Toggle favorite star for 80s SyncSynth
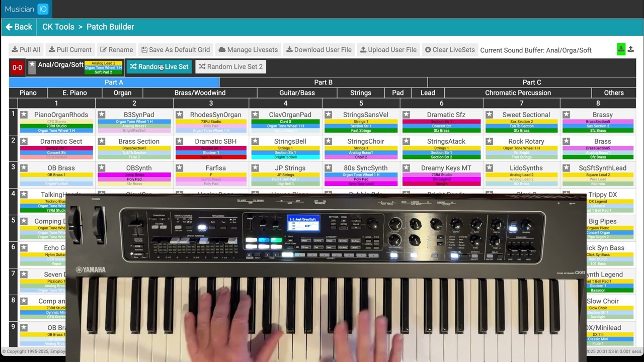Image resolution: width=644 pixels, height=362 pixels. tap(328, 168)
